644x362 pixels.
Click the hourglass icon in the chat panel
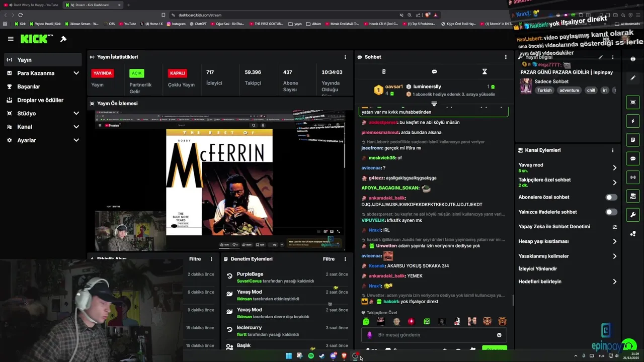(x=485, y=72)
